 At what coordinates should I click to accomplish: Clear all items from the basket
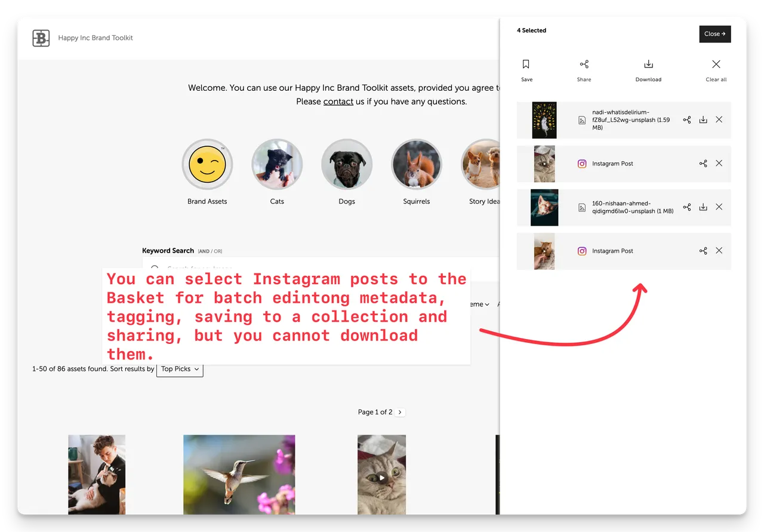click(x=716, y=64)
